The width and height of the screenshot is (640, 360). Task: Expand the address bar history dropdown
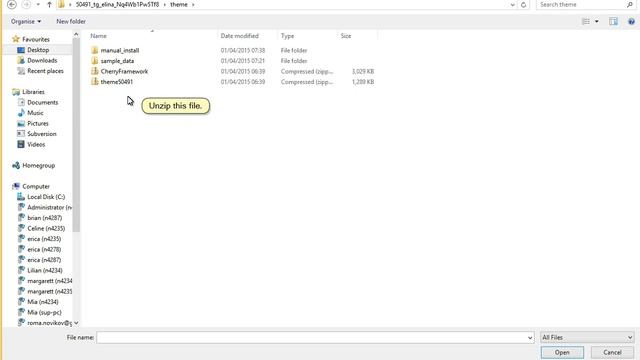coord(513,5)
